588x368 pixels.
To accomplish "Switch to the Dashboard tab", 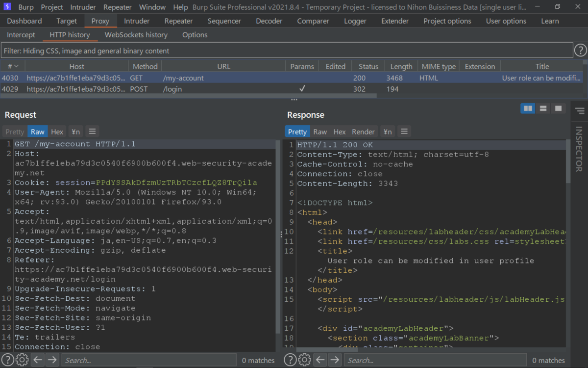I will tap(24, 21).
